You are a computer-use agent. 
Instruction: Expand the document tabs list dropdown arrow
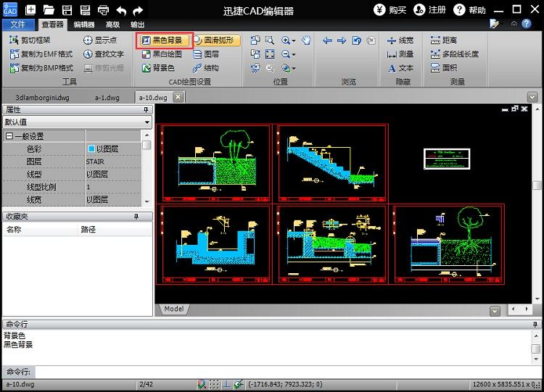pos(532,97)
